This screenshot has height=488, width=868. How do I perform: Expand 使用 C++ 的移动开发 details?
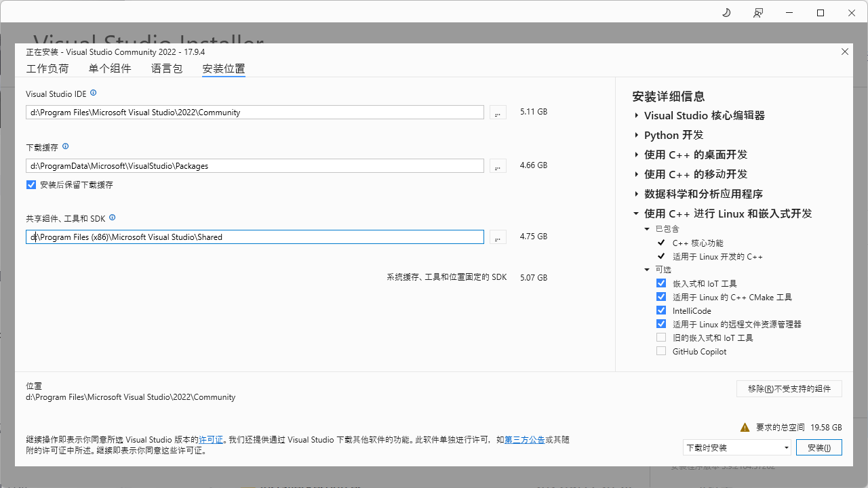click(637, 174)
